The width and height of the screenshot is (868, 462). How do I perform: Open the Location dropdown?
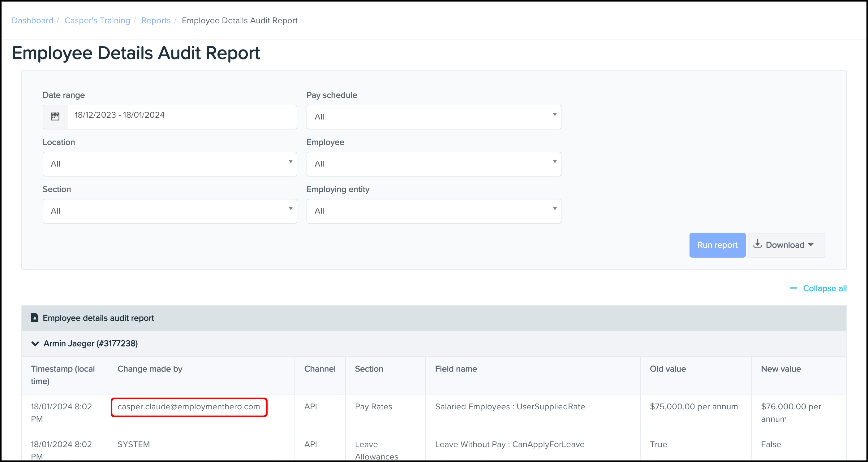coord(170,164)
